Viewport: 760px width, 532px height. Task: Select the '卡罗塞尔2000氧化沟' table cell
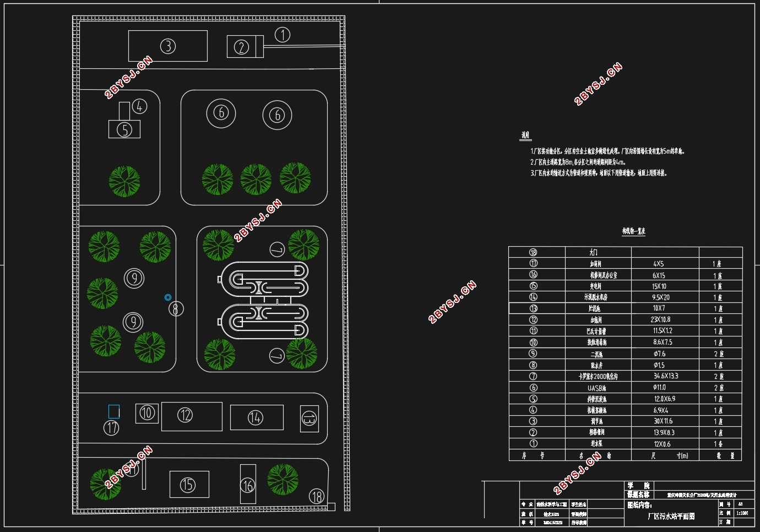click(x=598, y=377)
